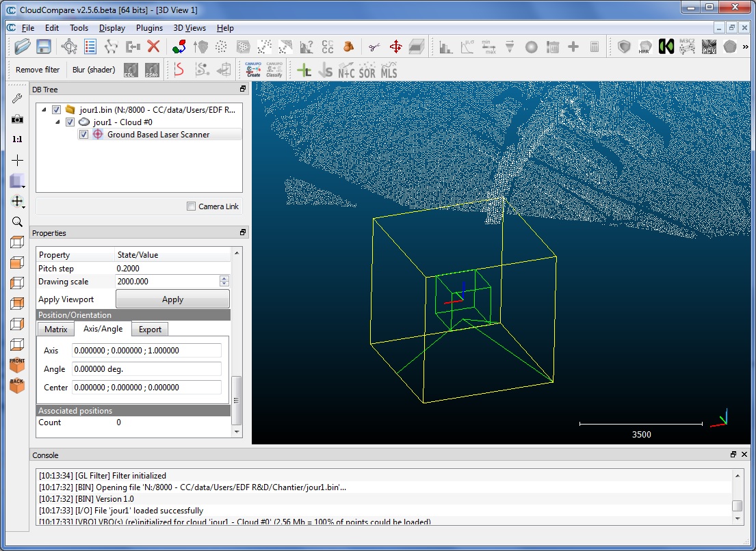The image size is (756, 551).
Task: Click the wrench display settings icon
Action: pyautogui.click(x=17, y=98)
